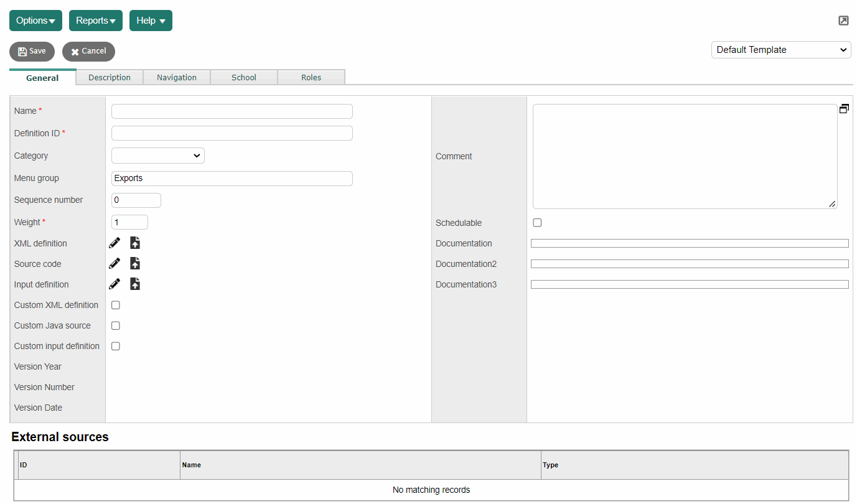Open the Input definition pencil editor
857x504 pixels.
coord(115,284)
